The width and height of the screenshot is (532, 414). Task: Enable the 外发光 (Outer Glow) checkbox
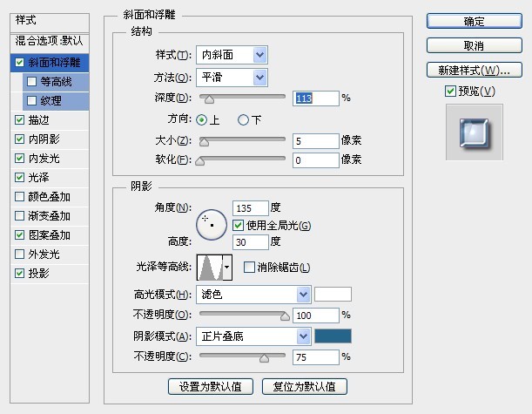(x=21, y=255)
